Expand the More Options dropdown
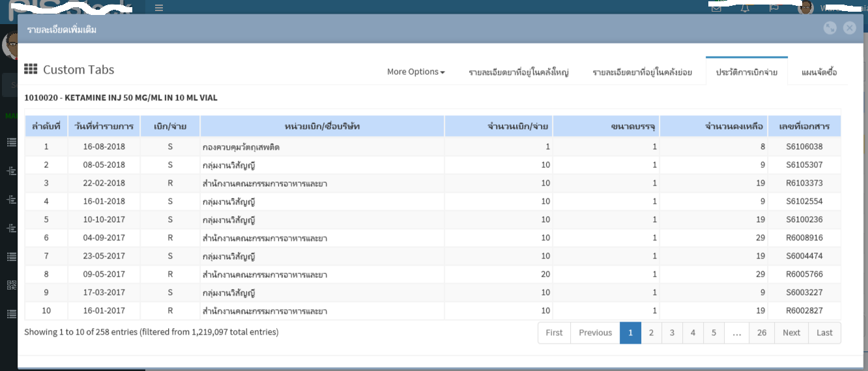Image resolution: width=868 pixels, height=371 pixels. click(x=416, y=72)
